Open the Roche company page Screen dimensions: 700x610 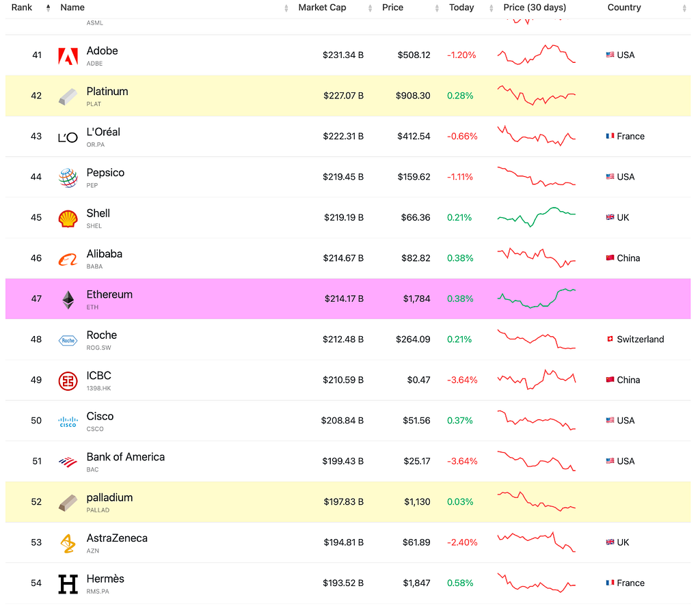101,335
